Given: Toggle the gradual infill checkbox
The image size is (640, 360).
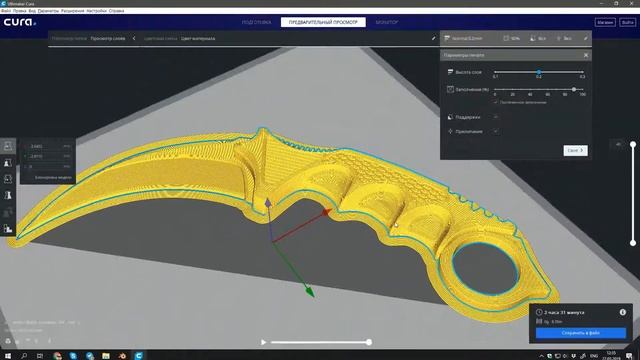Looking at the screenshot, I should click(x=496, y=102).
